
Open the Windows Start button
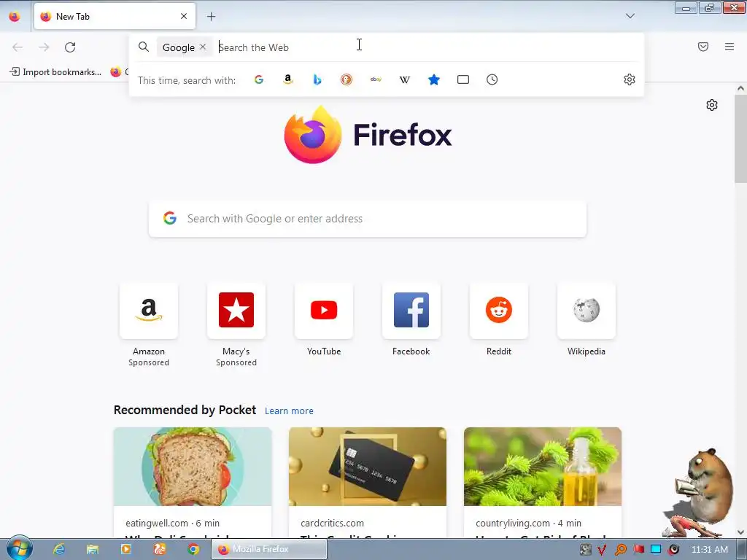[19, 548]
